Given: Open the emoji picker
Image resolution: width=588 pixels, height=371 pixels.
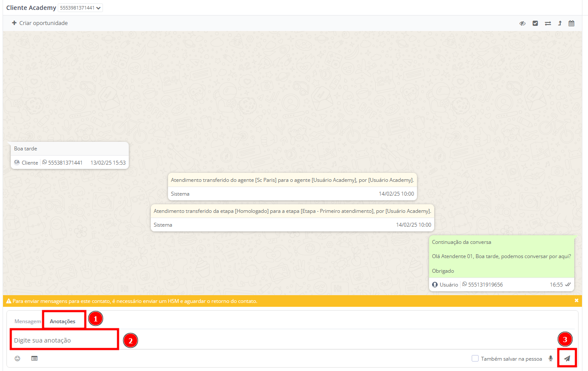Looking at the screenshot, I should click(17, 358).
